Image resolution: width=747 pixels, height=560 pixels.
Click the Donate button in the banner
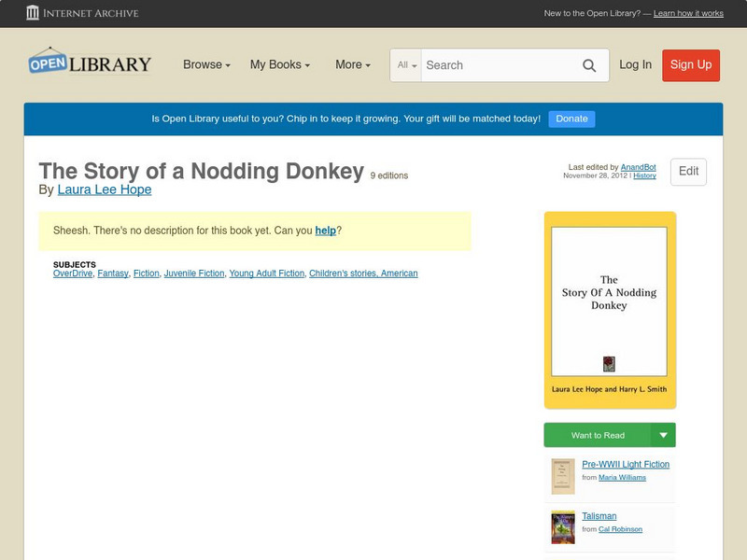click(x=571, y=119)
